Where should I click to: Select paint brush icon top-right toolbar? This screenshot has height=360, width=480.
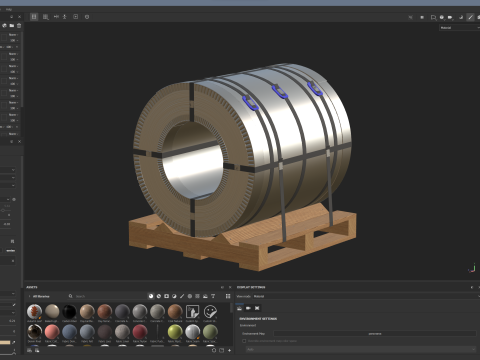tap(470, 17)
